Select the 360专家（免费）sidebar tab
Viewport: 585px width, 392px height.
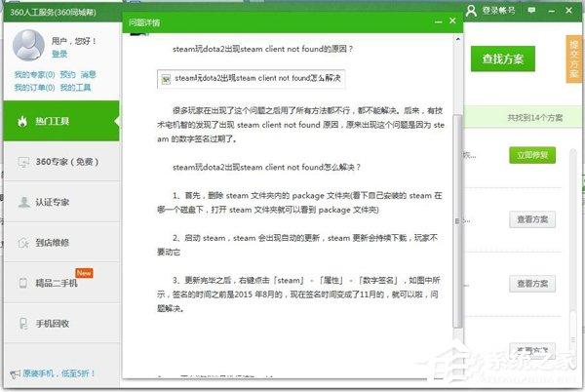(61, 162)
